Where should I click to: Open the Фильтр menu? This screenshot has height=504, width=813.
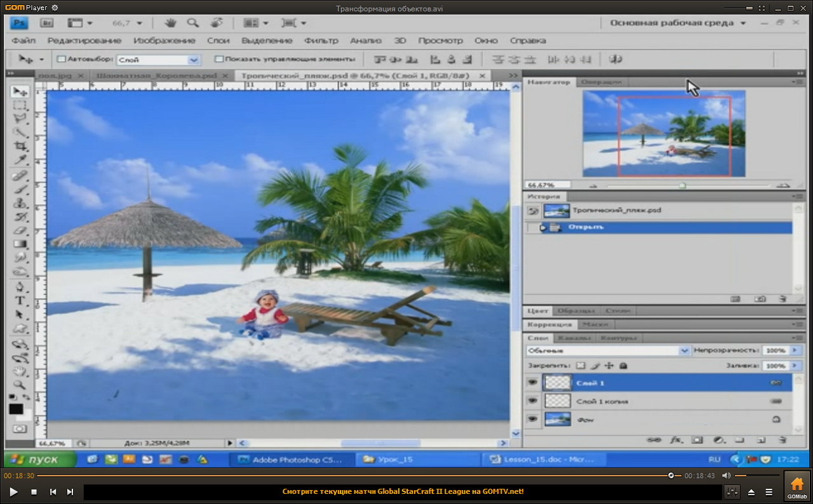tap(321, 41)
